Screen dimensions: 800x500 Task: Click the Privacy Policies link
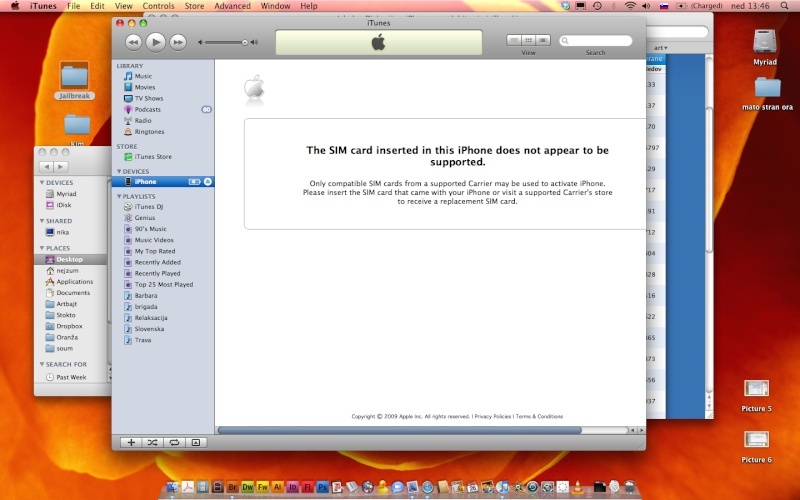point(492,416)
